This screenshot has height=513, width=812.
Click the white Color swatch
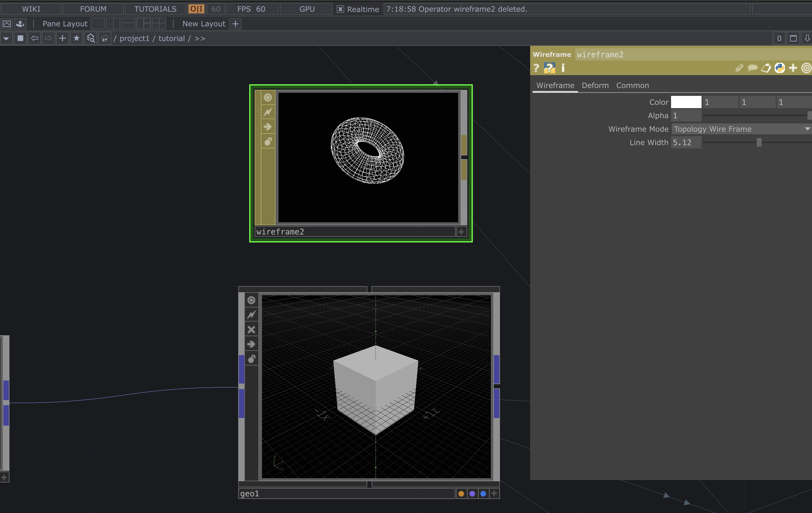686,102
